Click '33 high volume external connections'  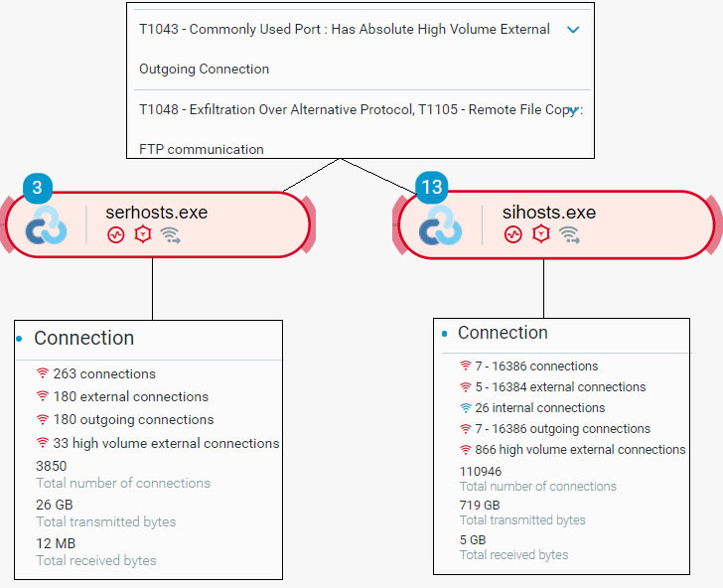click(x=166, y=443)
